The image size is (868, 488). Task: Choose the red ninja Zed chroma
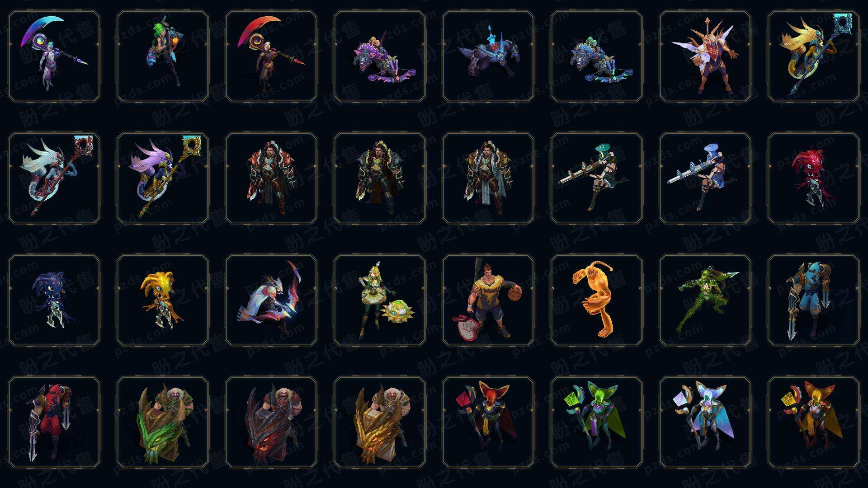54,422
